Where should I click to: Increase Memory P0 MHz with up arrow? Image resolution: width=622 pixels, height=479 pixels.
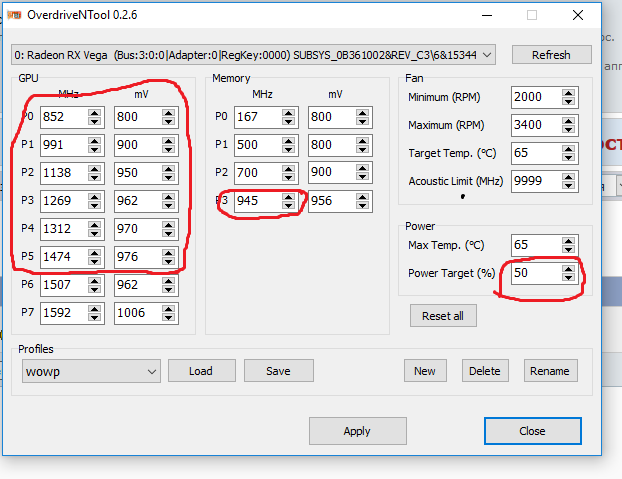tap(288, 113)
